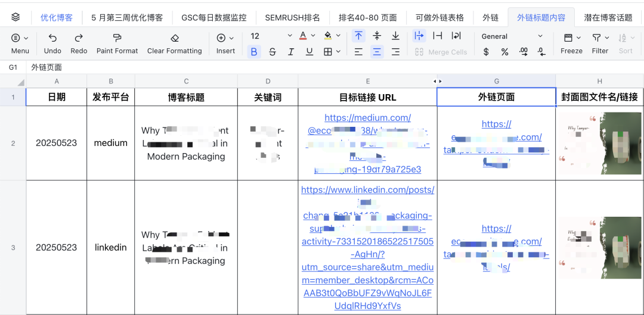Click the Undo arrow icon
Image resolution: width=644 pixels, height=315 pixels.
[x=52, y=38]
